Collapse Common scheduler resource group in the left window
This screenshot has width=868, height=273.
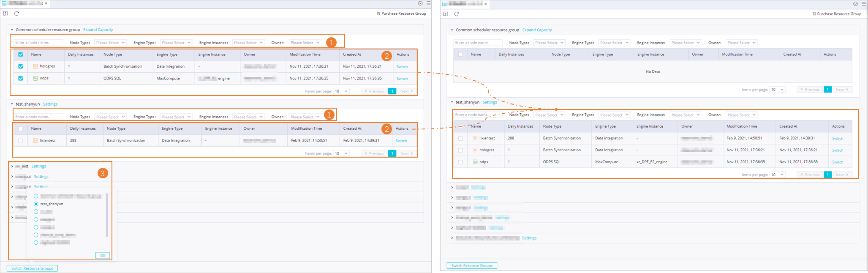12,30
